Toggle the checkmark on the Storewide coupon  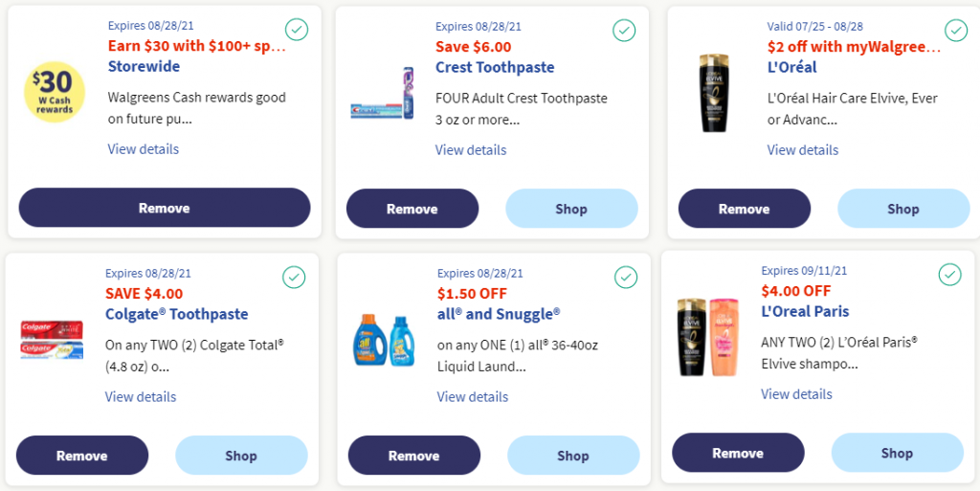click(297, 30)
